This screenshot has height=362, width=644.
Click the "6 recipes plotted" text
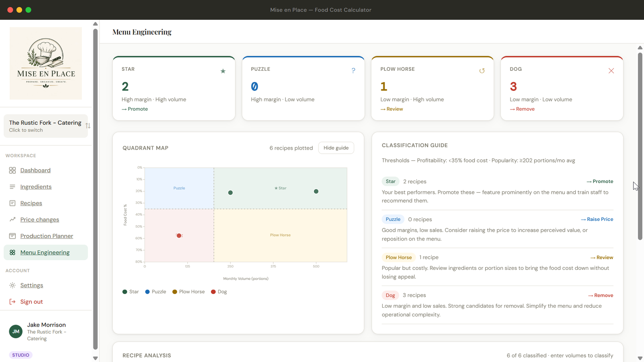(x=291, y=148)
